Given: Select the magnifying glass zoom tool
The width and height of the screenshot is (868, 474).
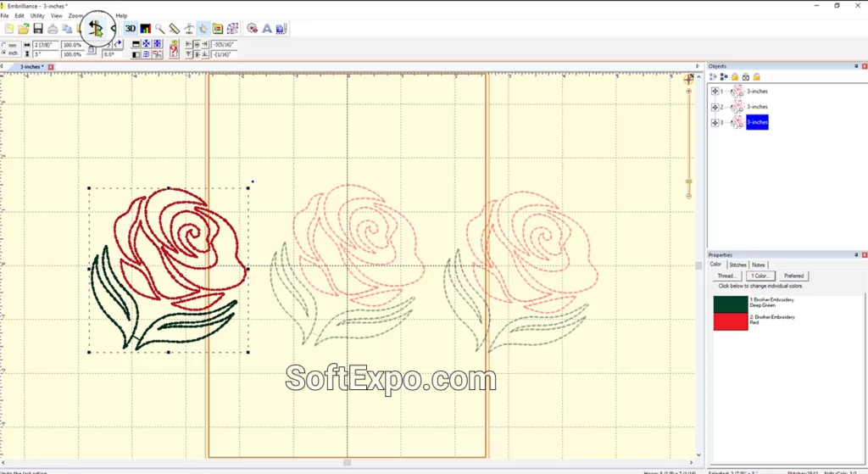Looking at the screenshot, I should tap(159, 29).
